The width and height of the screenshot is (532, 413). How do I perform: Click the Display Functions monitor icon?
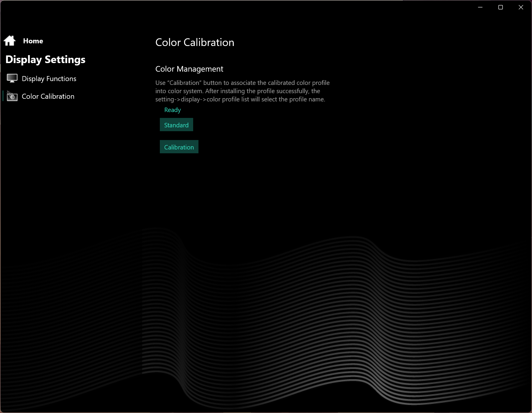[12, 78]
